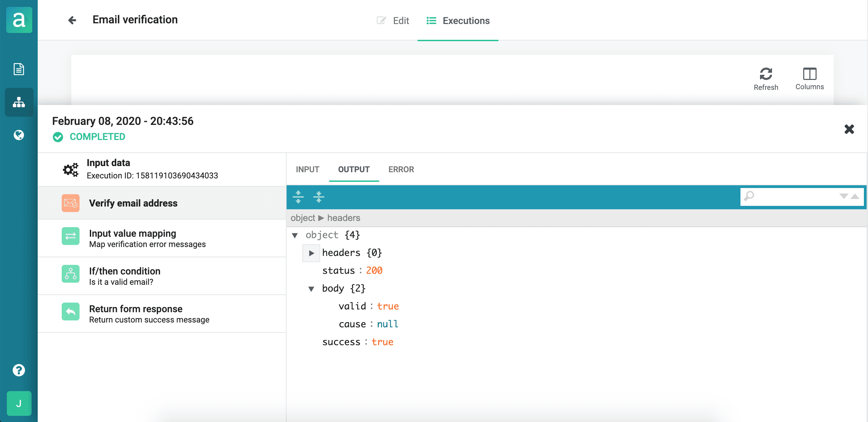
Task: Open the documents icon in the sidebar
Action: [19, 69]
